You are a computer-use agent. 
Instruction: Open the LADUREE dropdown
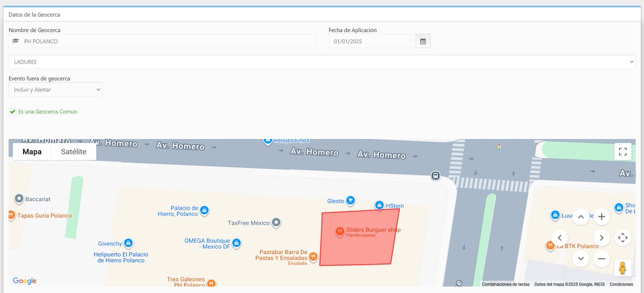pos(322,62)
